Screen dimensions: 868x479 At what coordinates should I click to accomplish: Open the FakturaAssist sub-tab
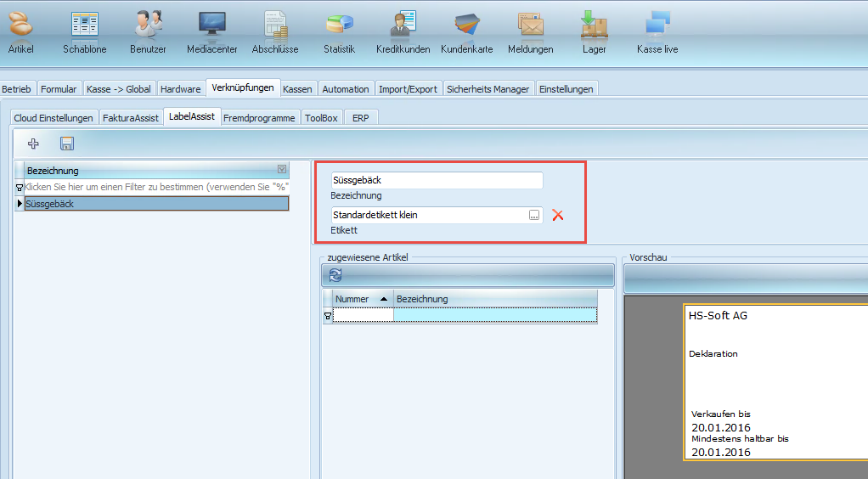(131, 118)
